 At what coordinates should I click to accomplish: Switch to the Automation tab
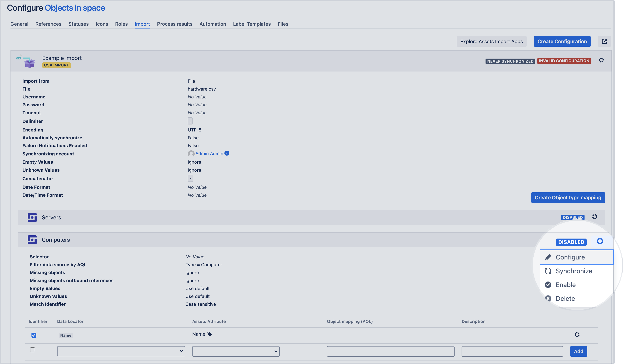[x=213, y=24]
